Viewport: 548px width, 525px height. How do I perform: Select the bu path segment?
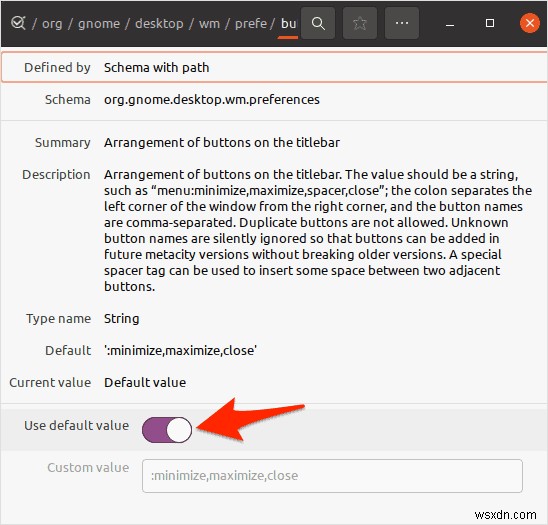(x=288, y=23)
